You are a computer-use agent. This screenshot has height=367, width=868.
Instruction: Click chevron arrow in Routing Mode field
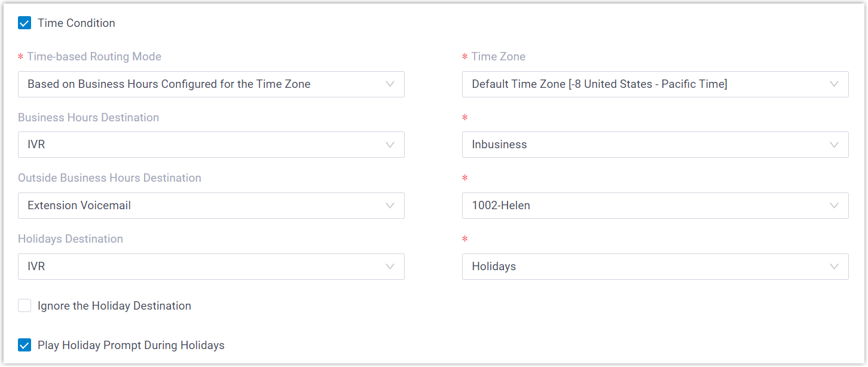[390, 84]
